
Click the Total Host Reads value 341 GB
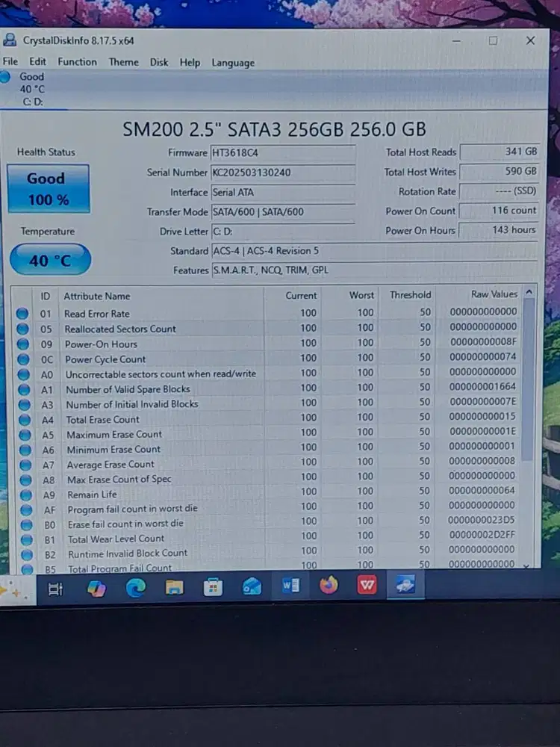pos(500,152)
